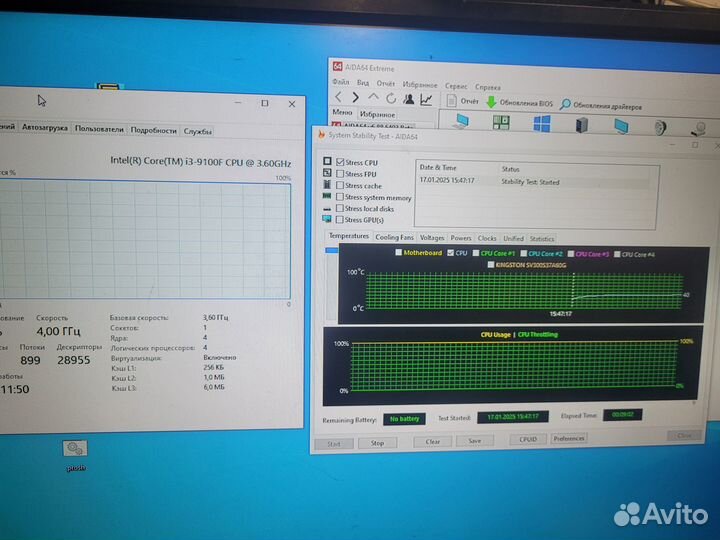Enable Stress system memory checkbox
720x540 pixels.
tap(340, 197)
